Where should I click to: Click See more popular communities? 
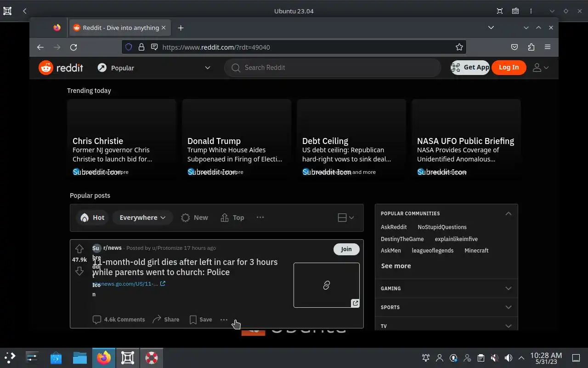click(x=396, y=266)
